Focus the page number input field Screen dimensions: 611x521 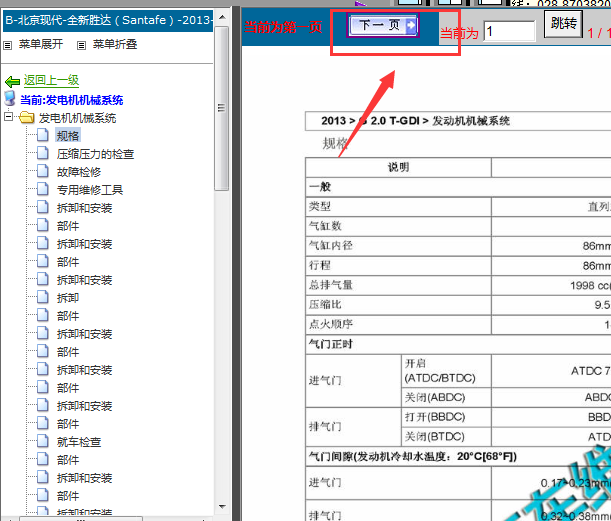click(509, 31)
